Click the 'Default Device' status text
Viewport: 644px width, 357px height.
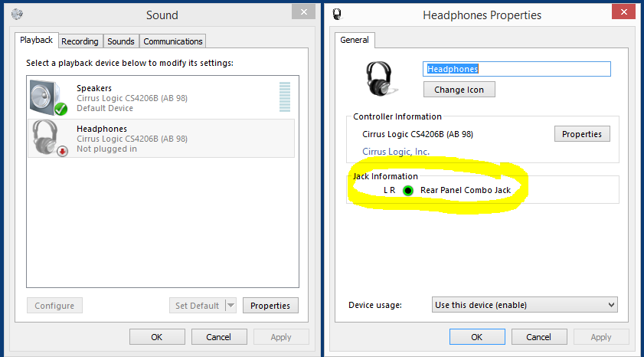(105, 108)
